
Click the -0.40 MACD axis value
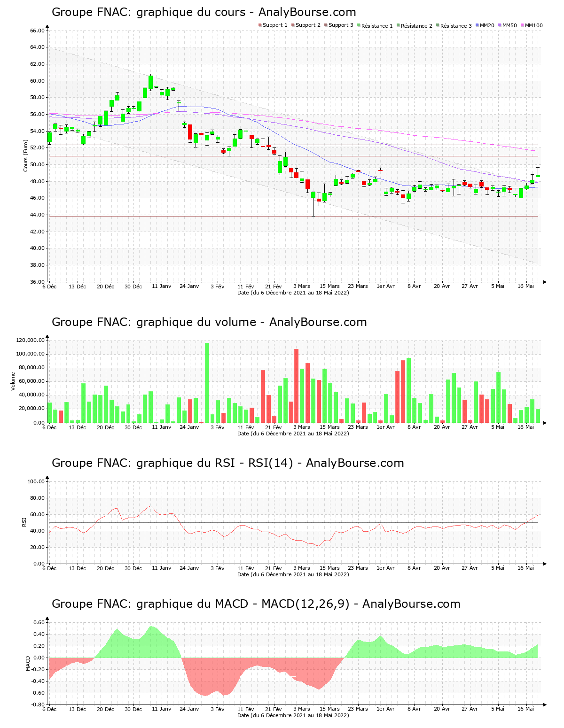coord(39,682)
